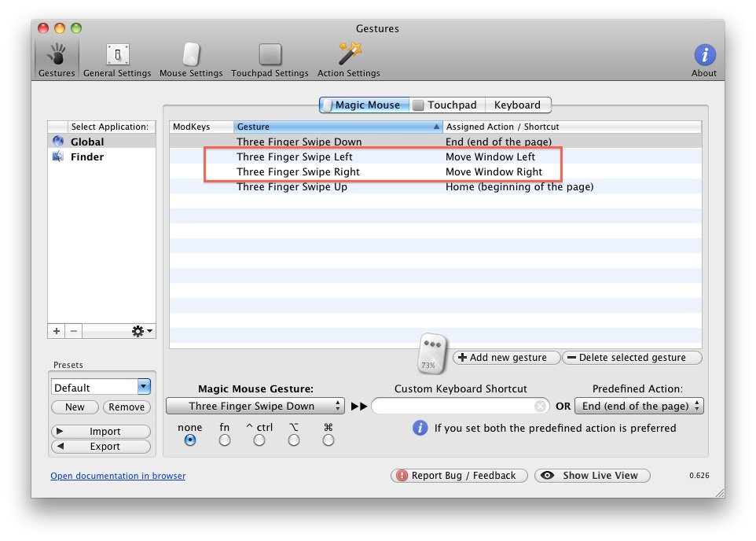Screen dimensions: 756x541
Task: Switch to the Touchpad tab
Action: tap(447, 105)
